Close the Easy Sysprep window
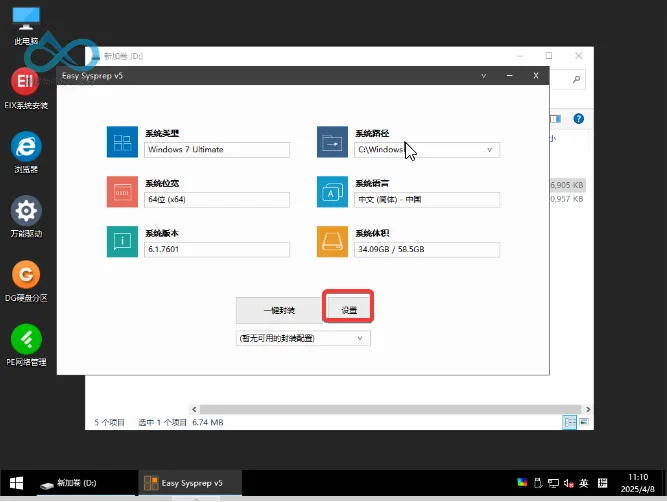 (536, 76)
